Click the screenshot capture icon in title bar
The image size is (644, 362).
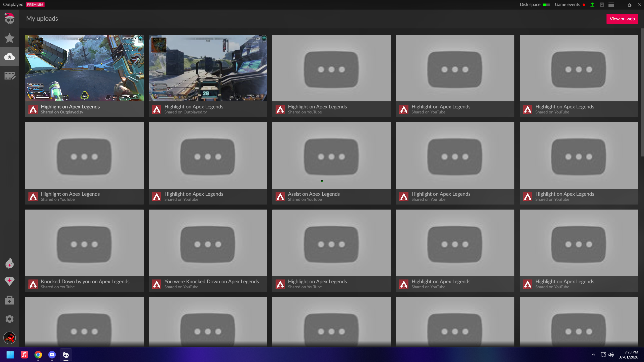602,5
